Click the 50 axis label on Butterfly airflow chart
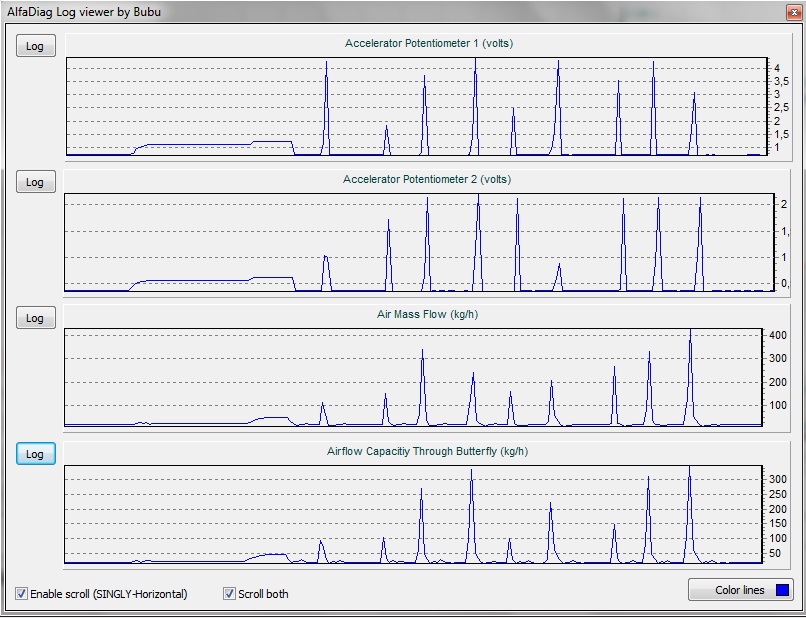This screenshot has width=806, height=618. tap(775, 553)
